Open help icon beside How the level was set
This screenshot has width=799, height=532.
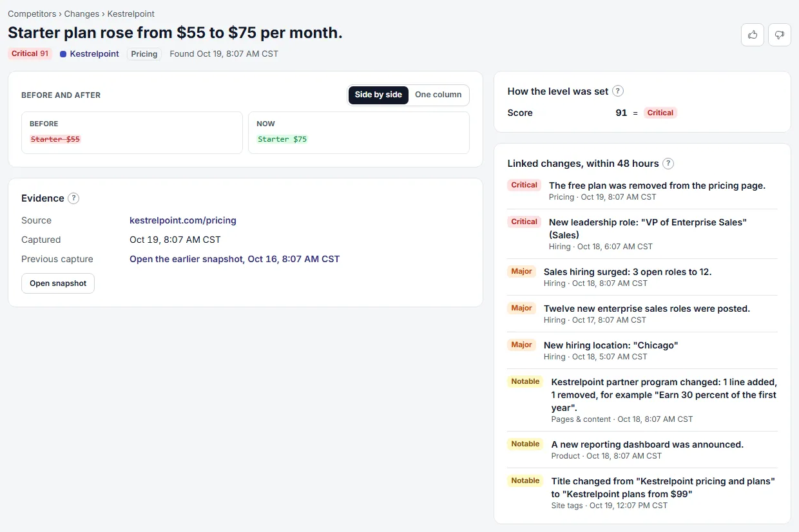pos(618,91)
